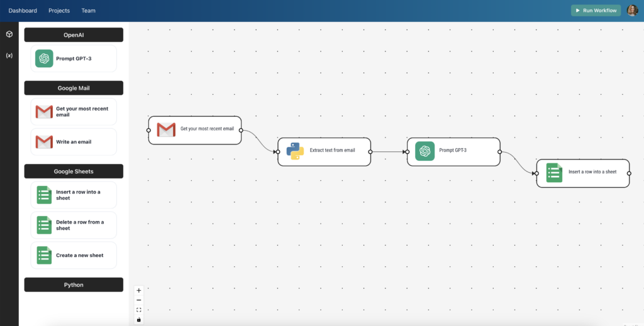
Task: Select Write an email block in palette
Action: pos(74,142)
